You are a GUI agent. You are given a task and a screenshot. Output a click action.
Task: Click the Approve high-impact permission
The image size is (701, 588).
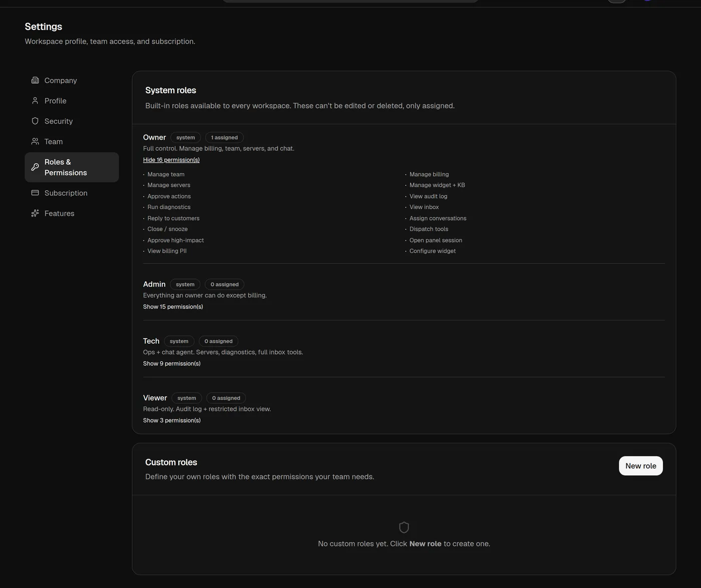175,240
